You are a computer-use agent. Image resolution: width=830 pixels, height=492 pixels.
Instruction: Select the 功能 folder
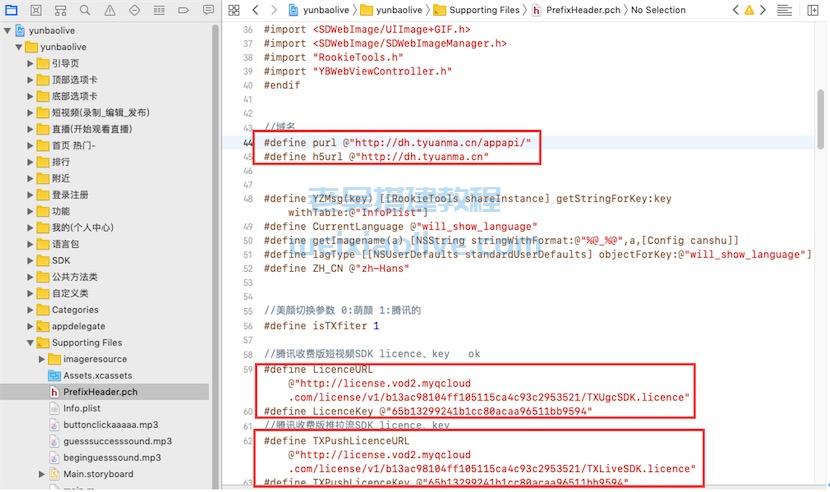tap(53, 211)
